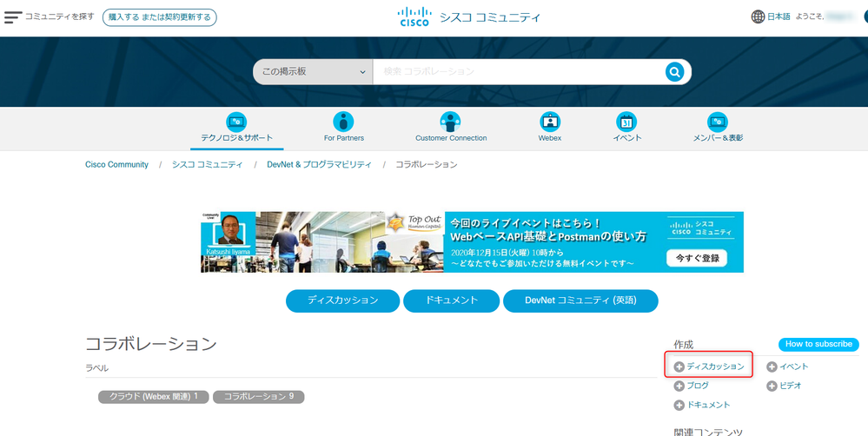Select the テクノロジ&サポート tab label
Screen dimensions: 868x436
click(x=237, y=138)
